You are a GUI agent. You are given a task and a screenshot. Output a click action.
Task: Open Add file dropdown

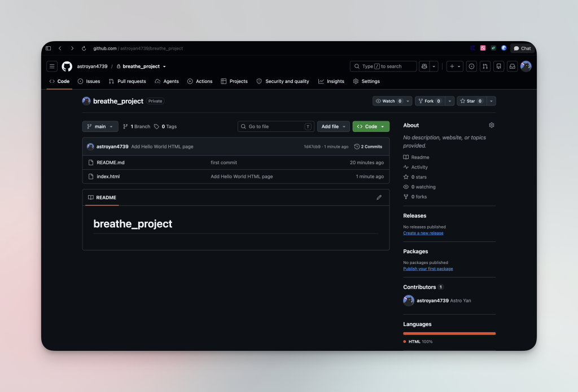click(333, 126)
